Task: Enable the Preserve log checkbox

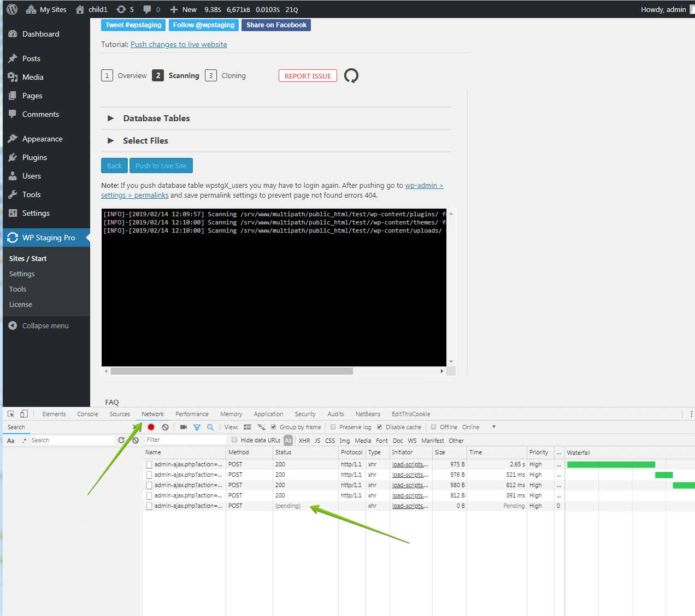Action: coord(333,427)
